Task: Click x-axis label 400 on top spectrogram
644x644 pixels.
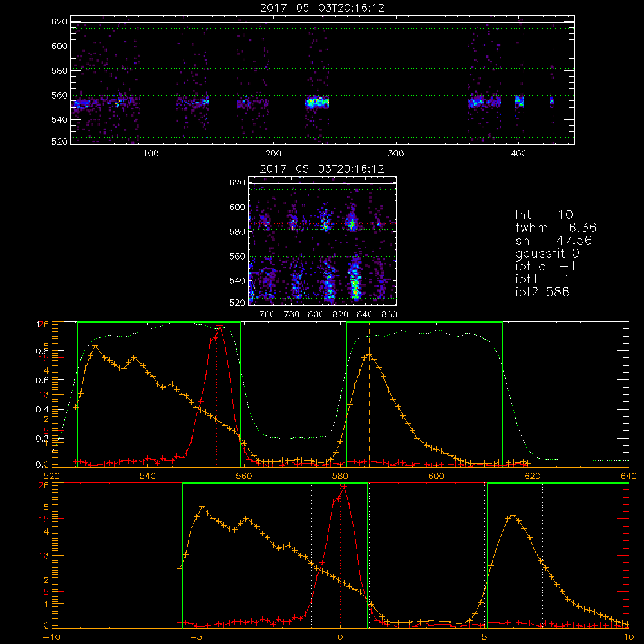Action: pos(518,154)
